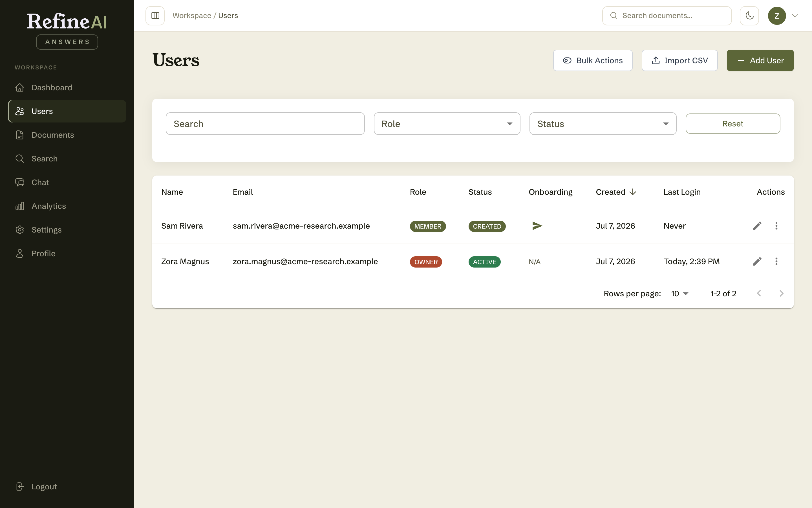Open more actions for Sam Rivera
This screenshot has height=508, width=812.
[x=776, y=226]
